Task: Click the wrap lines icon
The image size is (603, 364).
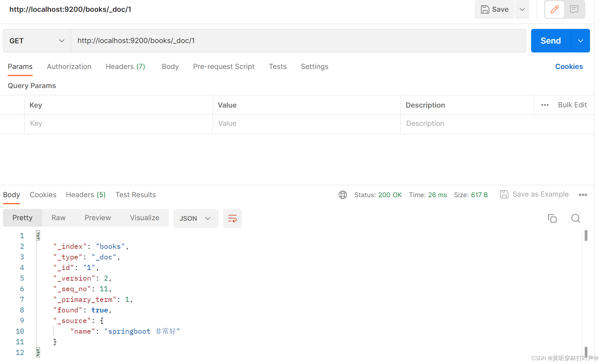Action: pyautogui.click(x=232, y=218)
